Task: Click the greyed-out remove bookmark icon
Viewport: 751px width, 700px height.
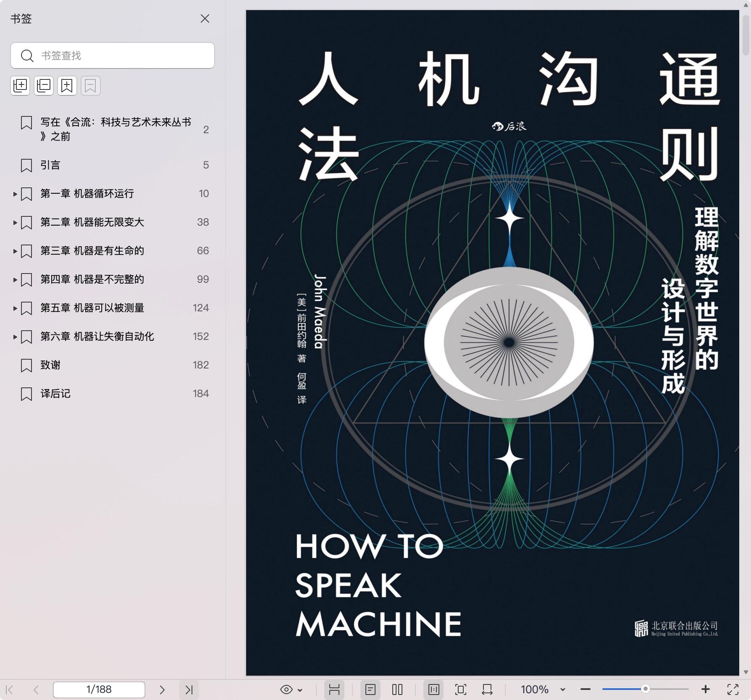Action: point(91,86)
